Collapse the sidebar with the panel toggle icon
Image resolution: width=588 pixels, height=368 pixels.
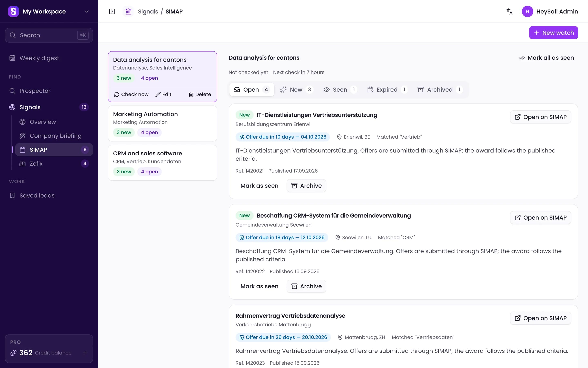pos(112,11)
